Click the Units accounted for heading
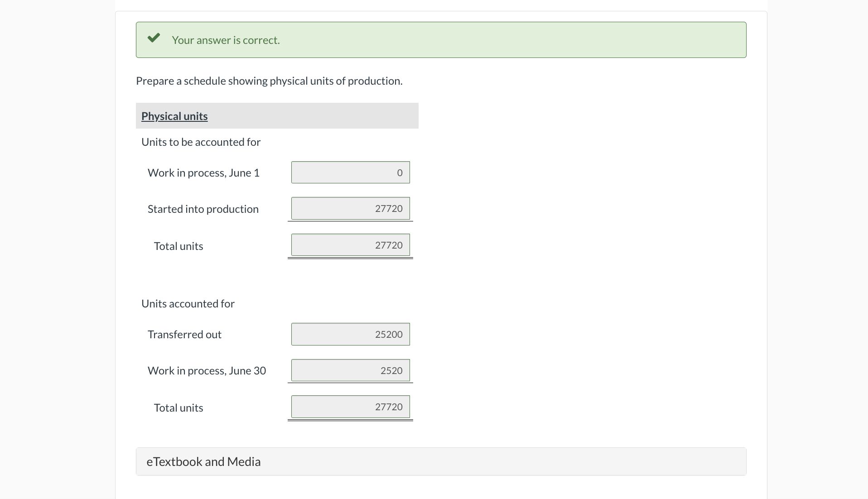868x499 pixels. coord(188,303)
